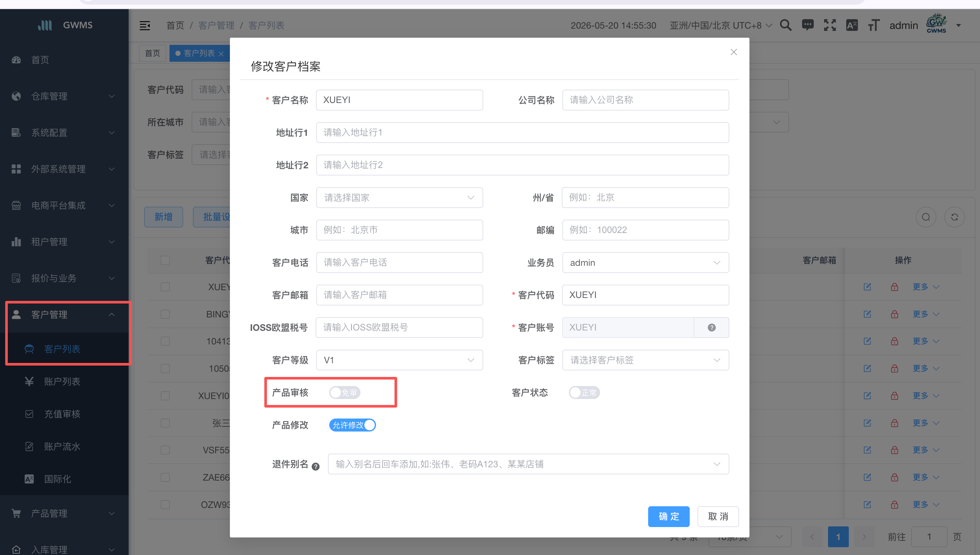980x555 pixels.
Task: Click the table refresh round icon
Action: tap(954, 217)
